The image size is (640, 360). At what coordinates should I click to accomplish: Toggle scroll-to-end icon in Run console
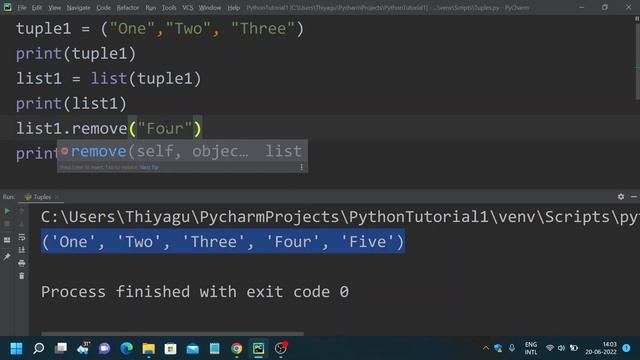point(22,250)
